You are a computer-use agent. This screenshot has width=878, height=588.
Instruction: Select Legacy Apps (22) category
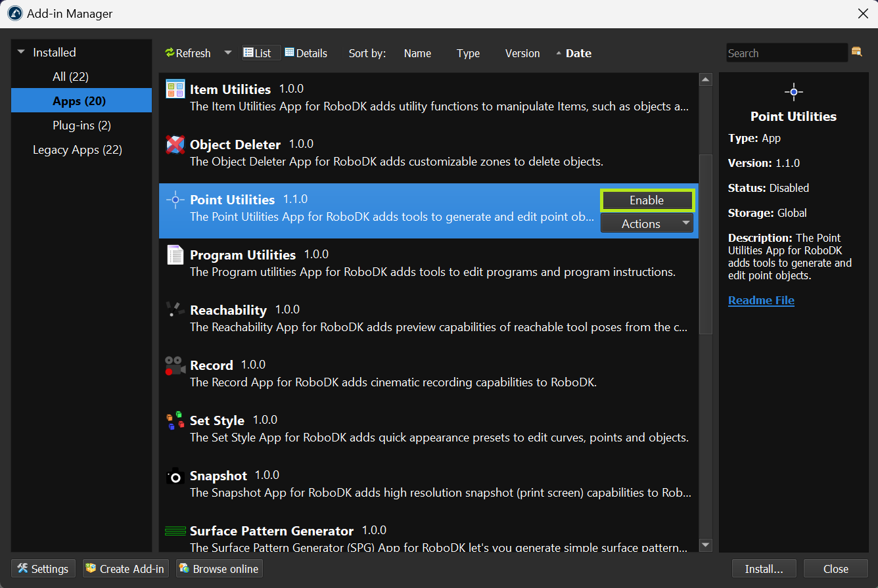tap(77, 150)
